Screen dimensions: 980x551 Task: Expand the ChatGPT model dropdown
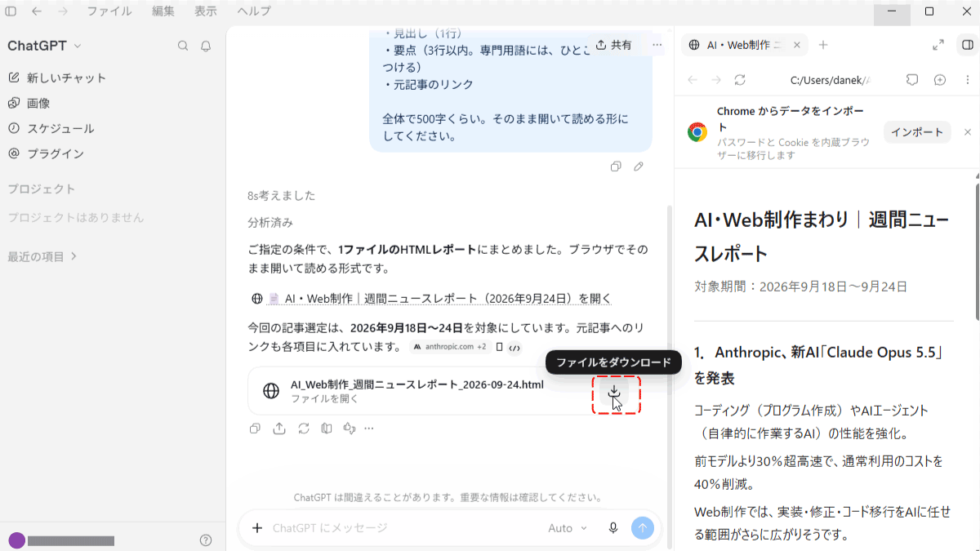44,46
